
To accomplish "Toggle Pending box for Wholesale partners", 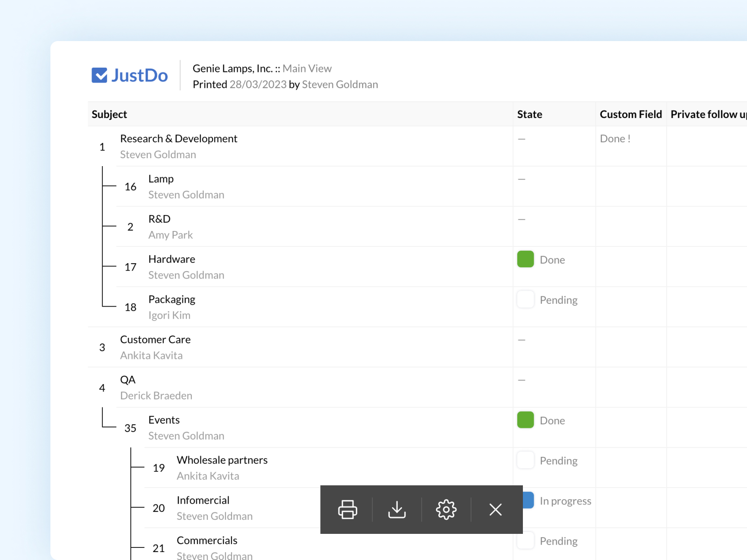I will coord(525,460).
